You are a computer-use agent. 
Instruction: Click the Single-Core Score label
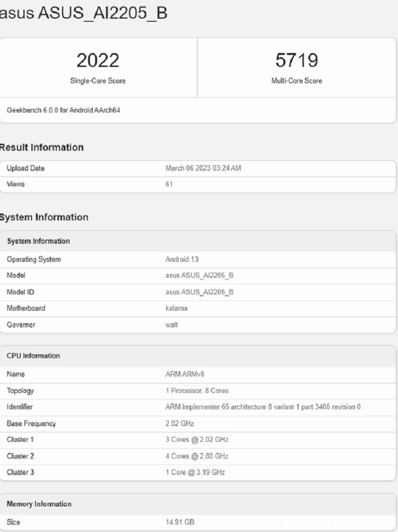tap(98, 81)
